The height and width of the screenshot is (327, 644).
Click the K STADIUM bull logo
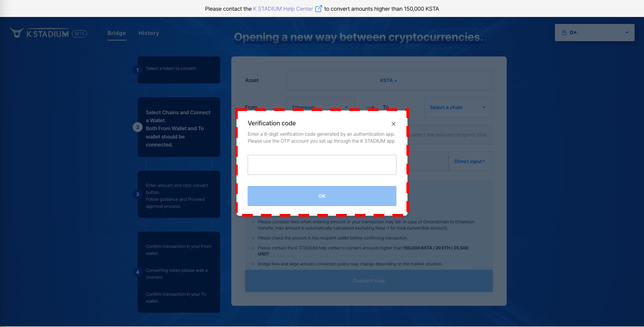click(17, 33)
